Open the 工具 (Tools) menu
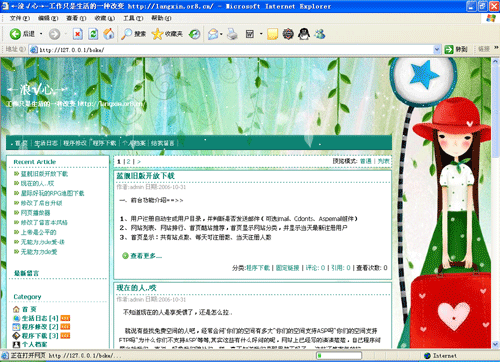 (x=133, y=18)
